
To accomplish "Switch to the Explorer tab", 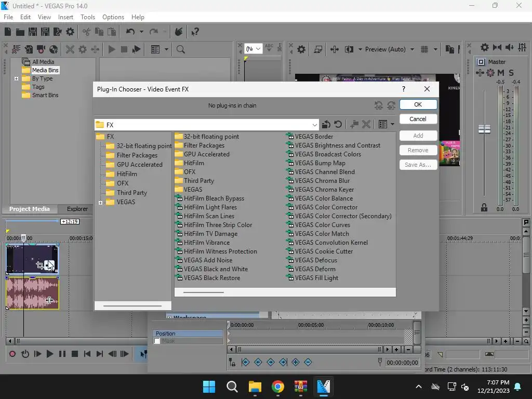I will click(x=77, y=209).
